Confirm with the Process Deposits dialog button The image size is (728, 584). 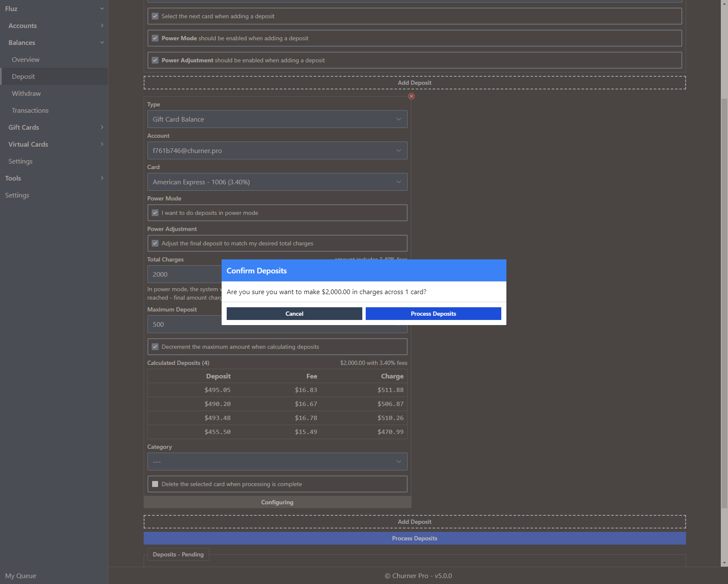(433, 314)
